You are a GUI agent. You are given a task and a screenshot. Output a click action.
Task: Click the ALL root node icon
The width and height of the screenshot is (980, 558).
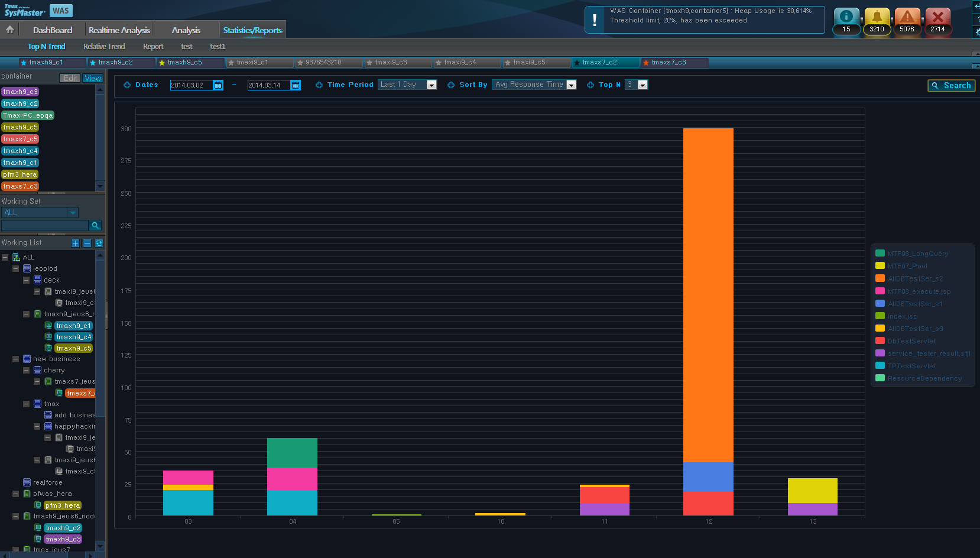(x=17, y=257)
